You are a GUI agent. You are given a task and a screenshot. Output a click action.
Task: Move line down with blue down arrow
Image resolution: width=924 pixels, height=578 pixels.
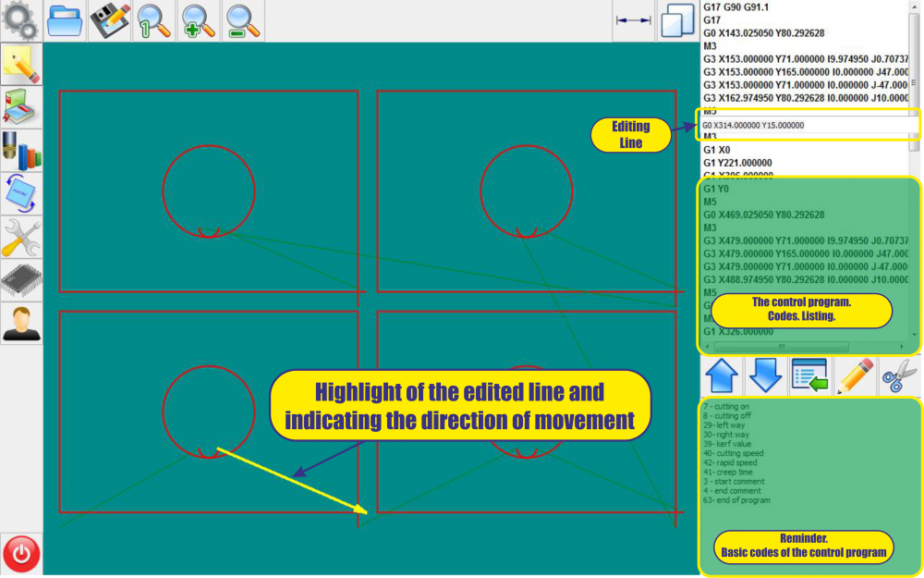pyautogui.click(x=765, y=376)
